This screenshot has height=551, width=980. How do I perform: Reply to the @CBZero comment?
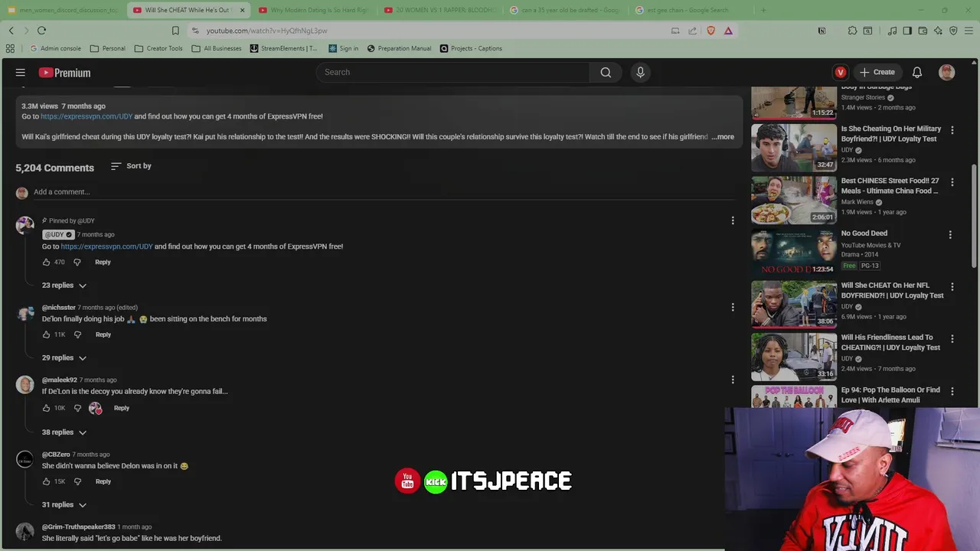103,481
